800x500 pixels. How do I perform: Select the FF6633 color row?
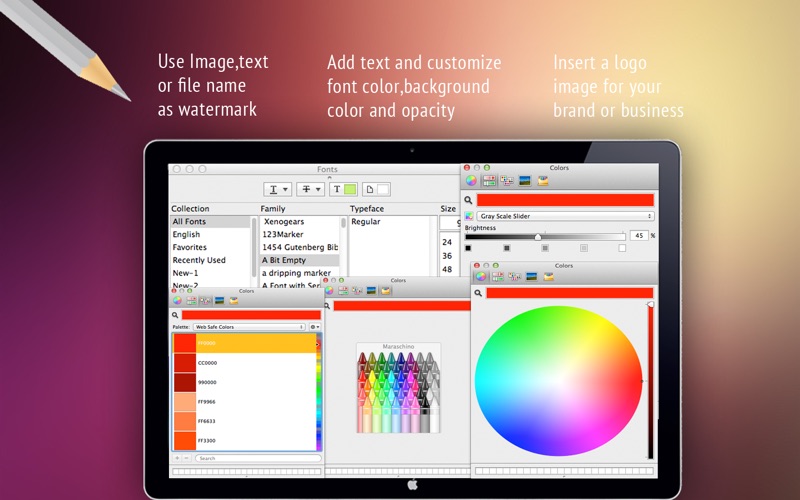click(x=244, y=421)
